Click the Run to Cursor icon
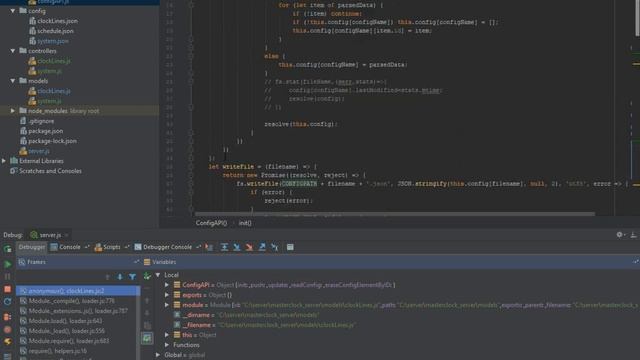Screen dimensions: 640x360 coord(275,247)
